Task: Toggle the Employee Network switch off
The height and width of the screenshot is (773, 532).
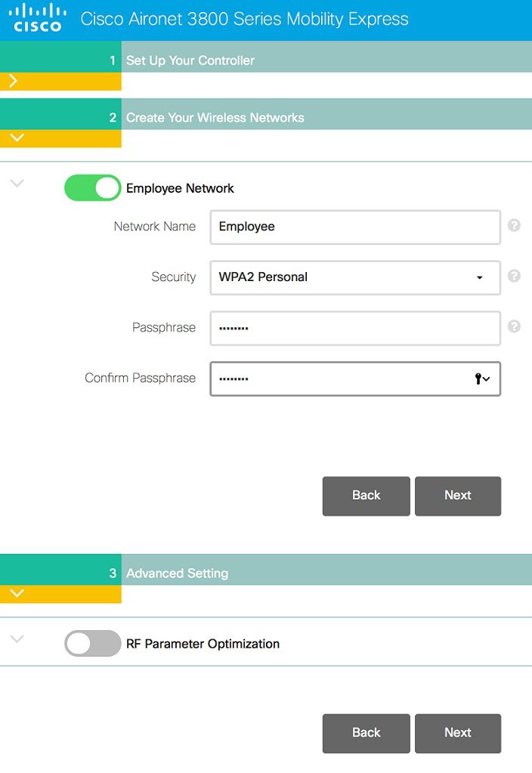Action: coord(93,188)
